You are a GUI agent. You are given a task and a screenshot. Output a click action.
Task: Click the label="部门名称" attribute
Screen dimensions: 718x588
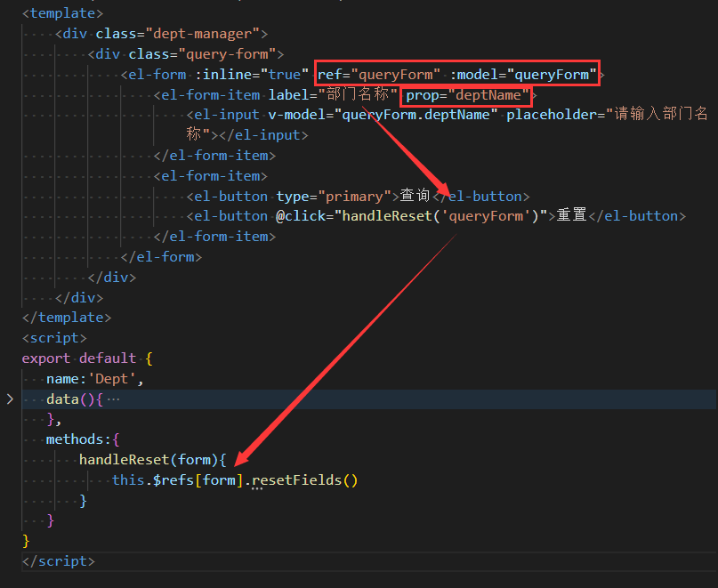click(x=333, y=94)
